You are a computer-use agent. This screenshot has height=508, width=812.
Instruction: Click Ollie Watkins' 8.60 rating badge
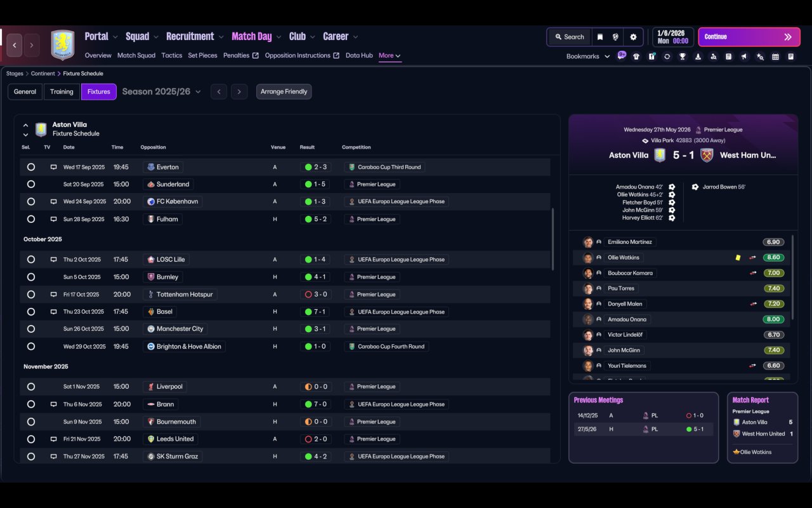tap(773, 258)
